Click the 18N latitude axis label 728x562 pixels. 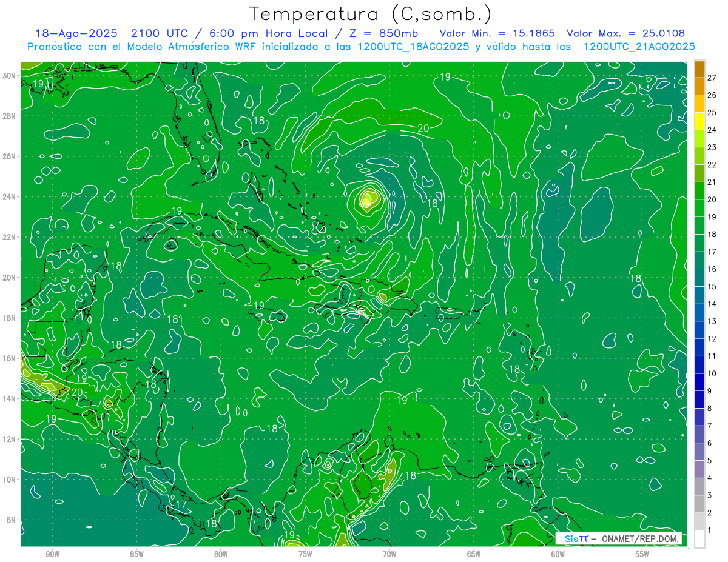point(9,318)
